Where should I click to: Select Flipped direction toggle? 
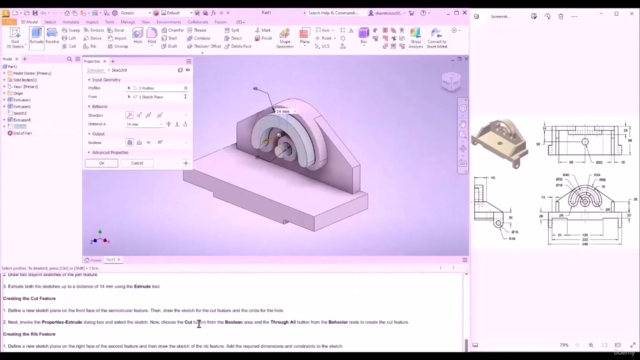pyautogui.click(x=139, y=115)
